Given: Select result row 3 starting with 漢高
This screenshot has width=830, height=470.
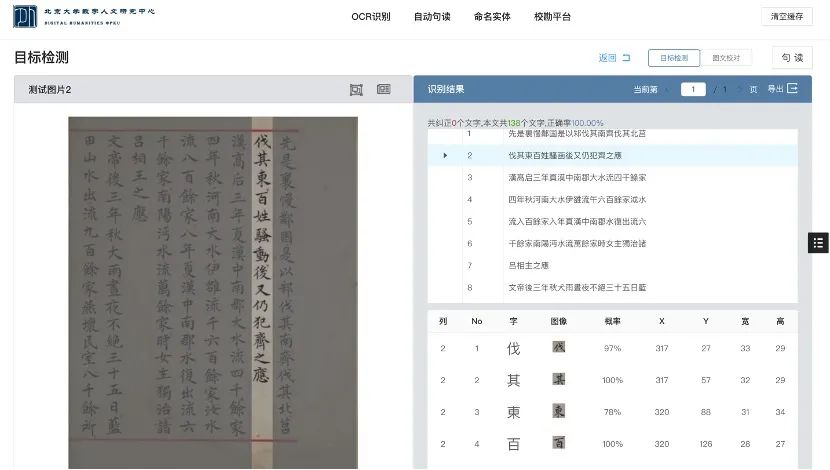Looking at the screenshot, I should pos(612,177).
